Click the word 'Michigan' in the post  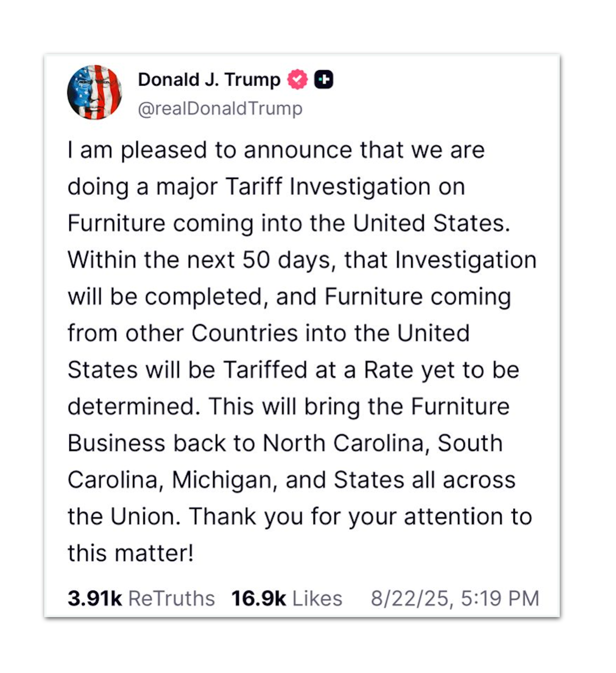(222, 480)
